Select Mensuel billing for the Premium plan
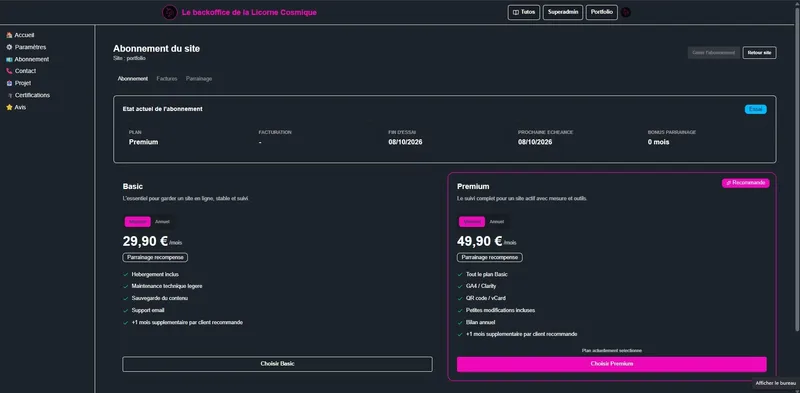Viewport: 800px width, 393px height. pos(472,222)
